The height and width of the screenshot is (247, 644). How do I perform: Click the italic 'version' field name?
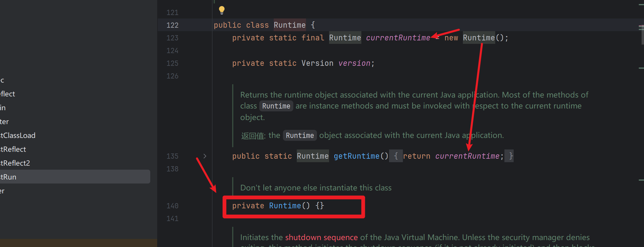(x=354, y=63)
